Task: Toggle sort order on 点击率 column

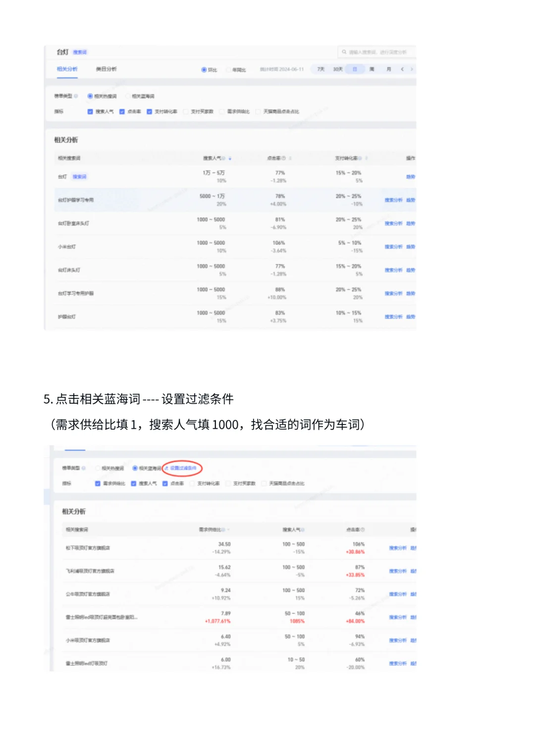Action: click(290, 158)
